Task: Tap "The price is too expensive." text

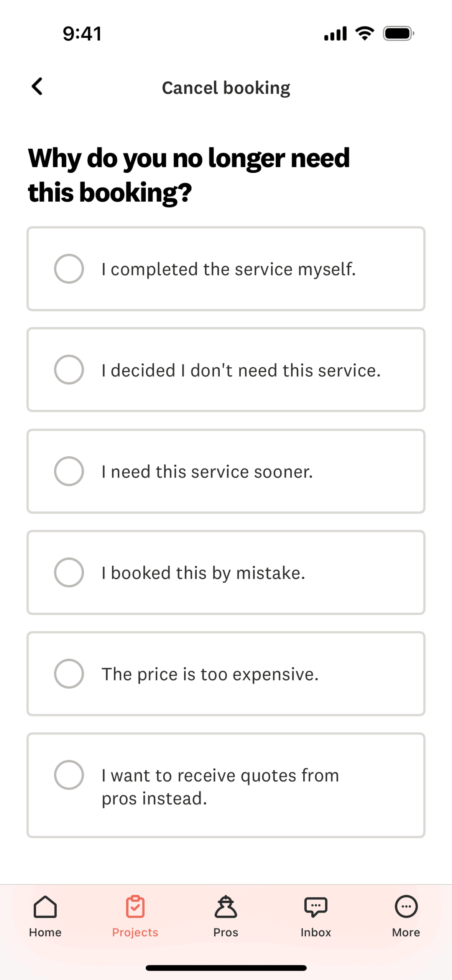Action: (210, 674)
